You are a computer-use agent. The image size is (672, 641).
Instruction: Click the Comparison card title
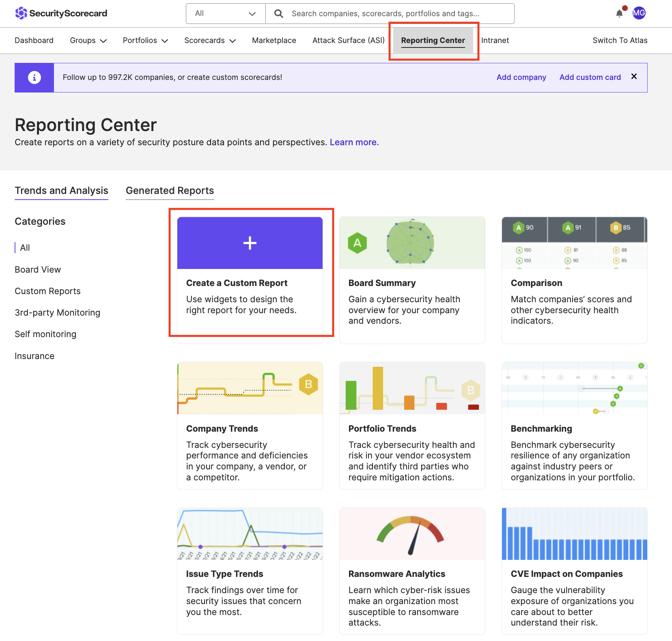point(536,283)
